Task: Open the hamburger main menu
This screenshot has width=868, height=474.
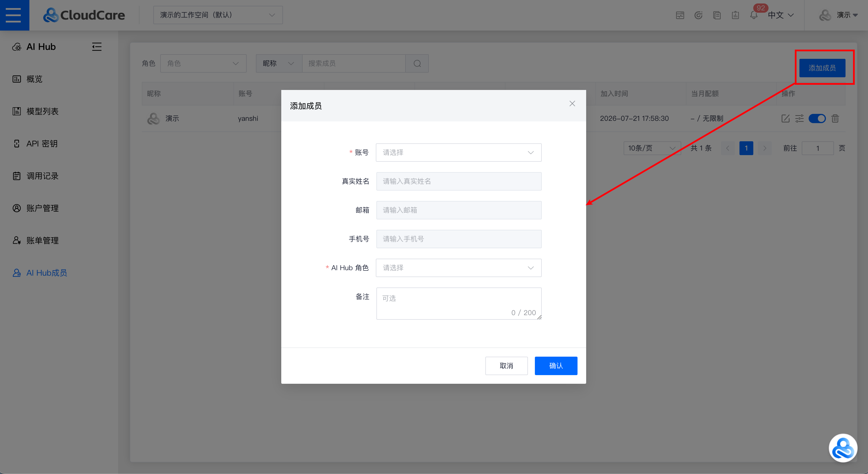Action: point(14,15)
